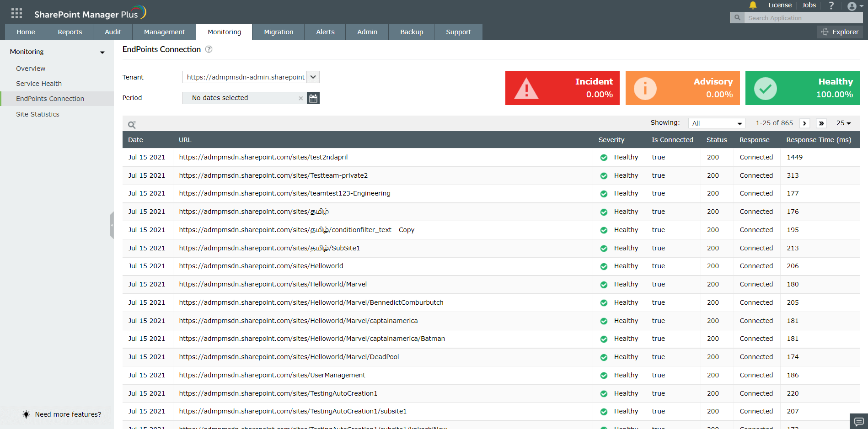
Task: Open the calendar picker for Period
Action: tap(313, 98)
